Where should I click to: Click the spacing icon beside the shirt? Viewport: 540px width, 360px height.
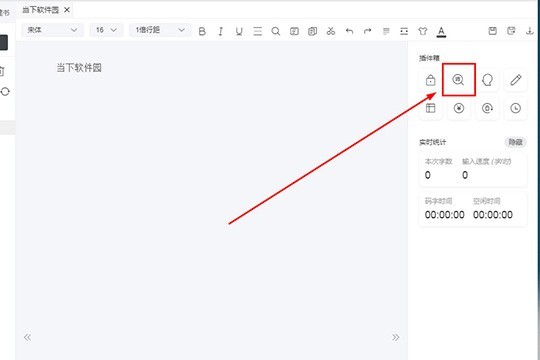404,31
